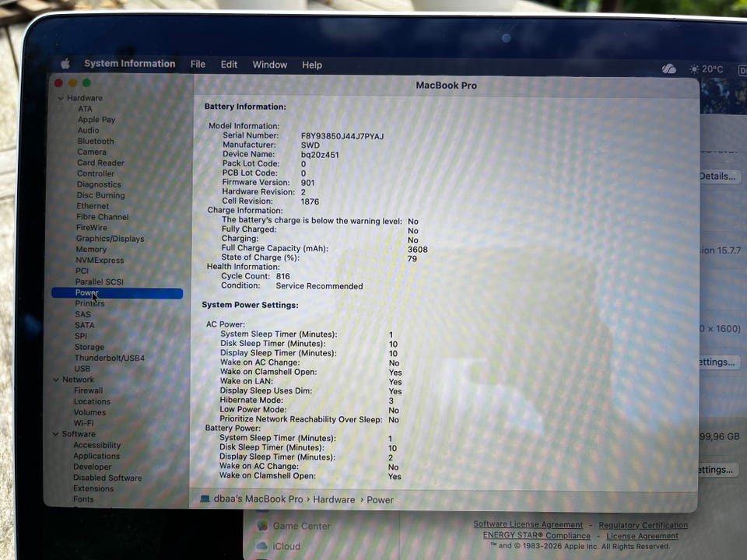Image resolution: width=747 pixels, height=560 pixels.
Task: Collapse the Hardware section
Action: tap(61, 98)
